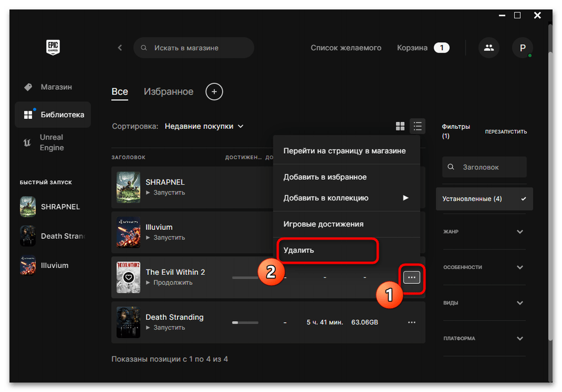Switch library to grid view

[x=400, y=126]
